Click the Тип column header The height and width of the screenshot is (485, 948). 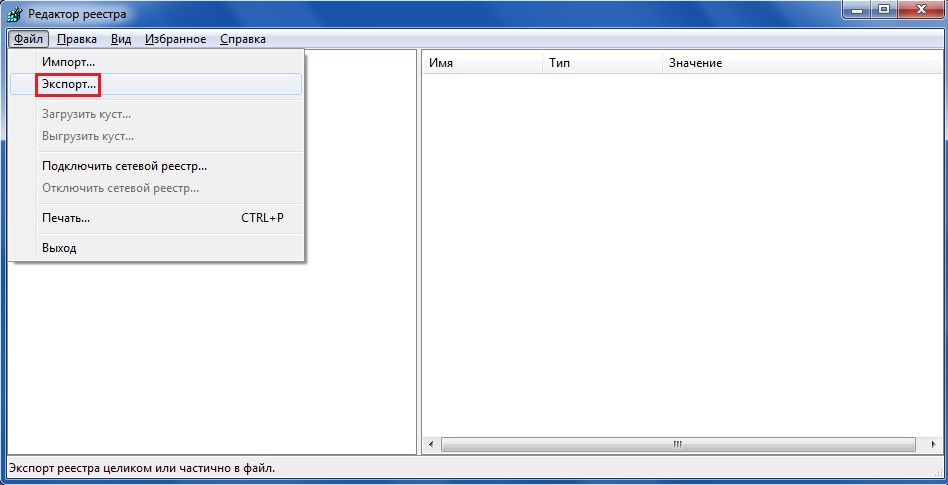coord(602,63)
